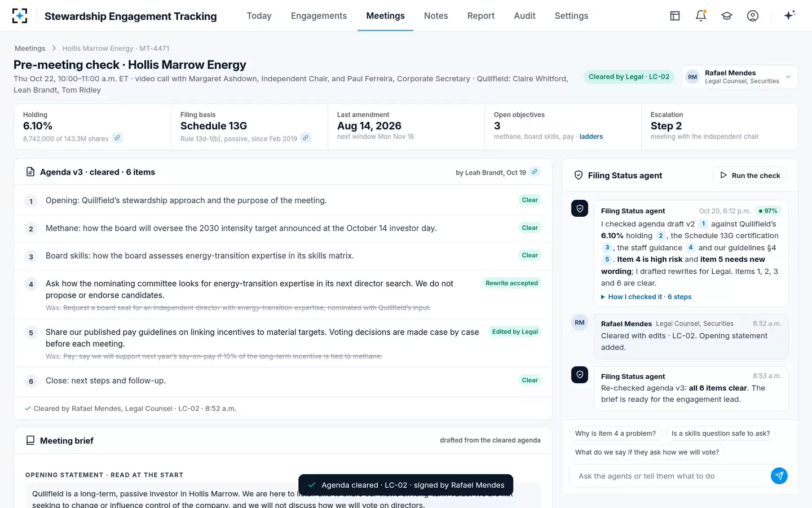The height and width of the screenshot is (508, 812).
Task: Choose suggestion Is a skills question safe to ask?
Action: click(720, 433)
